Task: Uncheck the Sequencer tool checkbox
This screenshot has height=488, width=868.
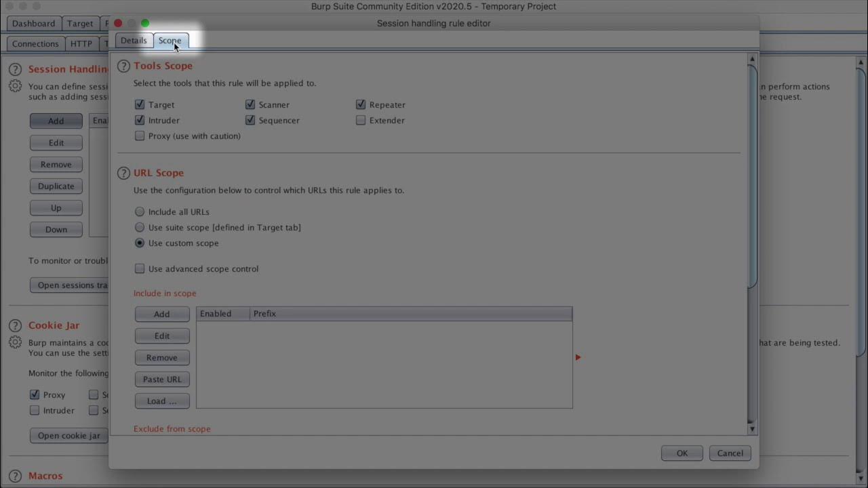Action: click(x=250, y=120)
